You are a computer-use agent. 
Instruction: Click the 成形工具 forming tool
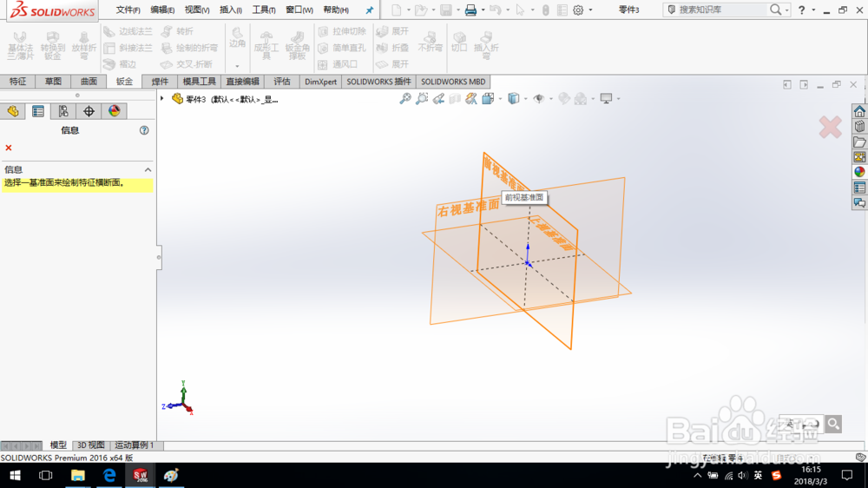(x=266, y=45)
